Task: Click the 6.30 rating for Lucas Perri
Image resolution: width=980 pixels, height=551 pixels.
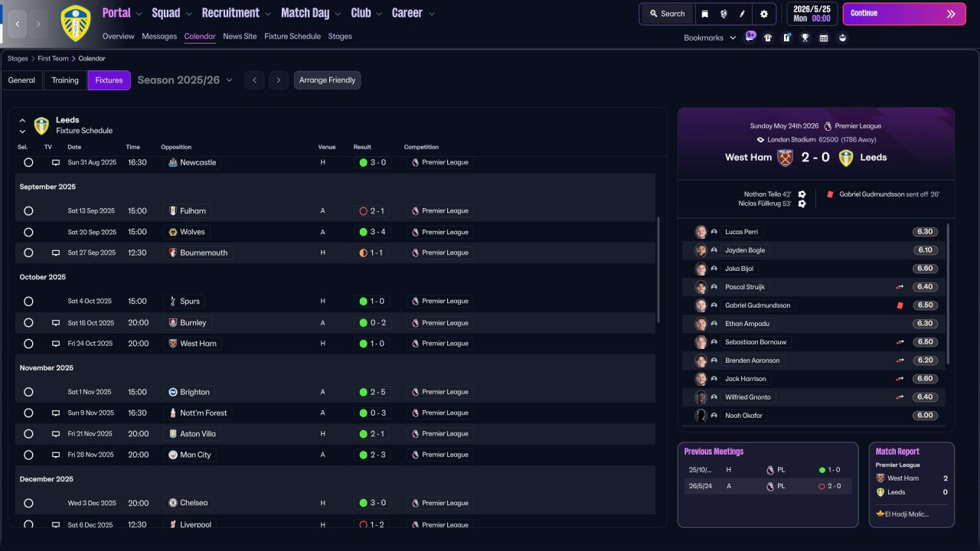Action: 925,232
